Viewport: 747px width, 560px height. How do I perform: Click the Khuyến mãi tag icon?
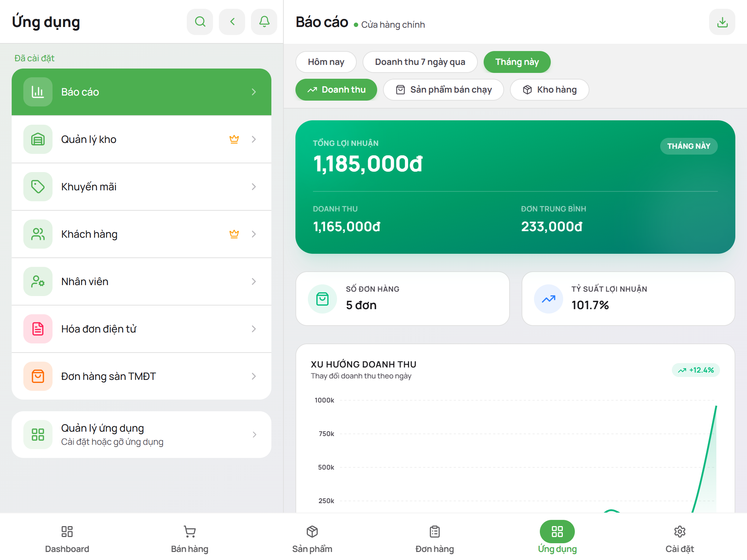pos(38,187)
